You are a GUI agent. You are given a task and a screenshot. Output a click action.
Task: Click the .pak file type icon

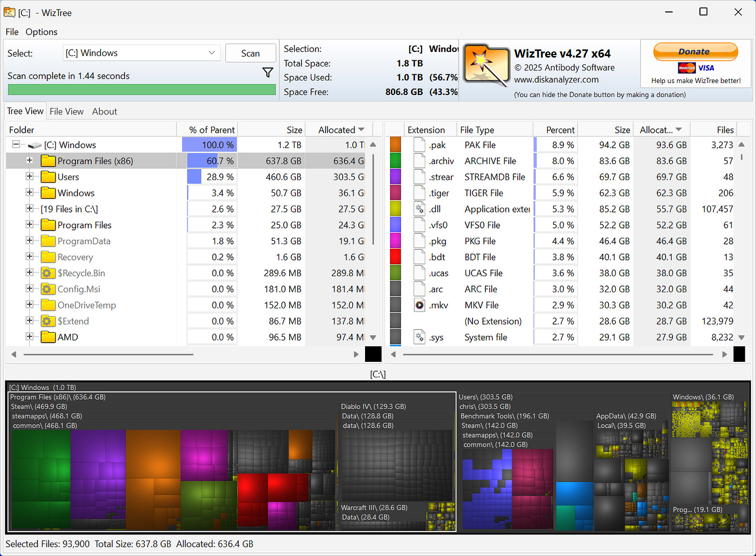pos(420,145)
